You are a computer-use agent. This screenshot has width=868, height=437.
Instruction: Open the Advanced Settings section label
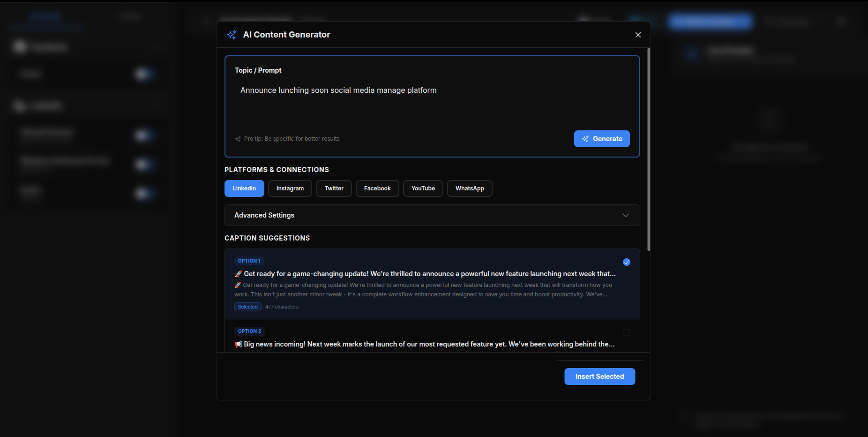coord(264,215)
